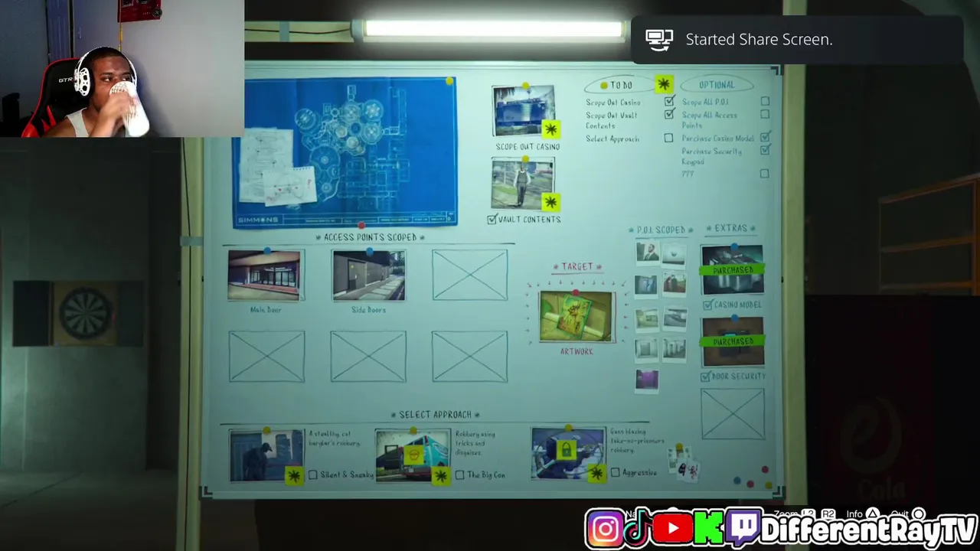Click the Twitch logo in the overlay
Image resolution: width=980 pixels, height=551 pixels.
[x=742, y=529]
